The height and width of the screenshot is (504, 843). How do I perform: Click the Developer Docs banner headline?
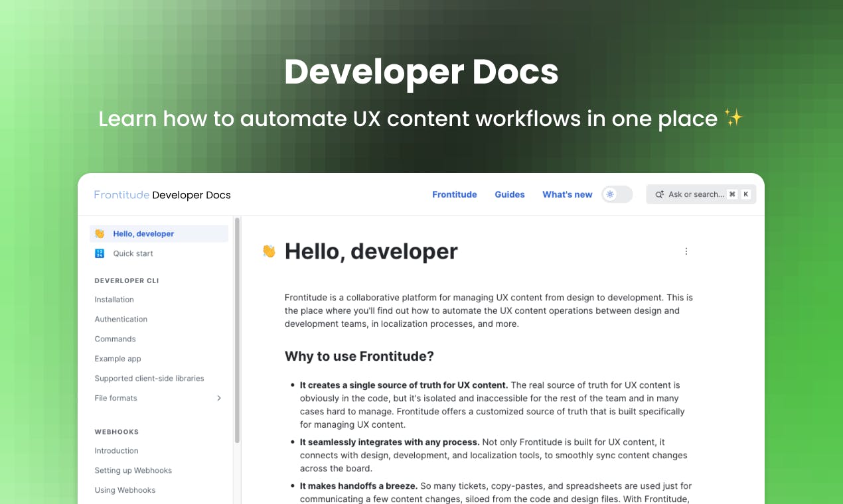coord(421,72)
